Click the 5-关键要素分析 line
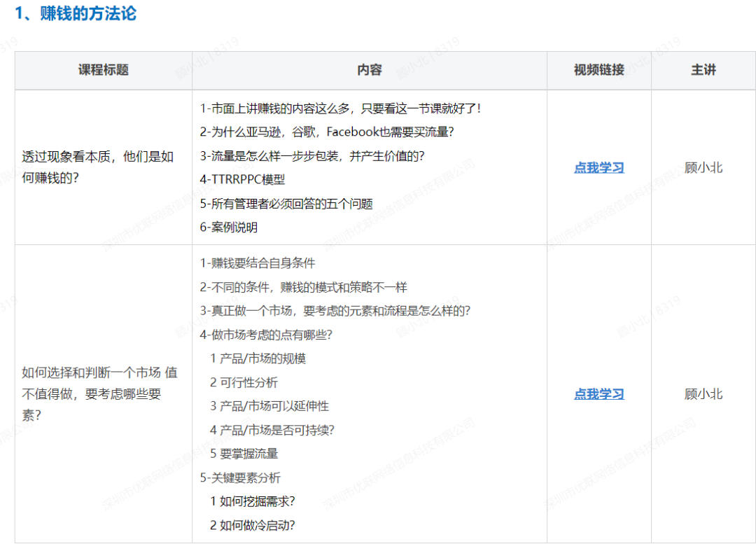This screenshot has width=756, height=544. tap(240, 477)
